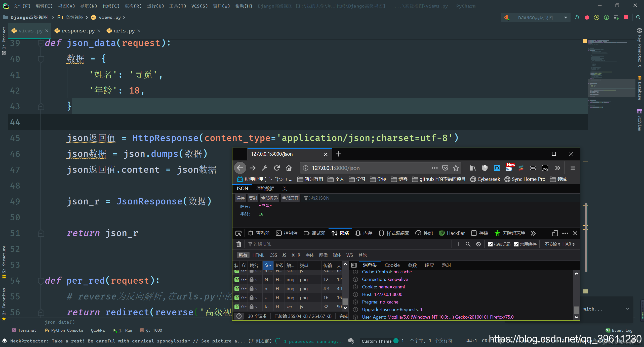Close the Firefox developer tools panel

(575, 233)
